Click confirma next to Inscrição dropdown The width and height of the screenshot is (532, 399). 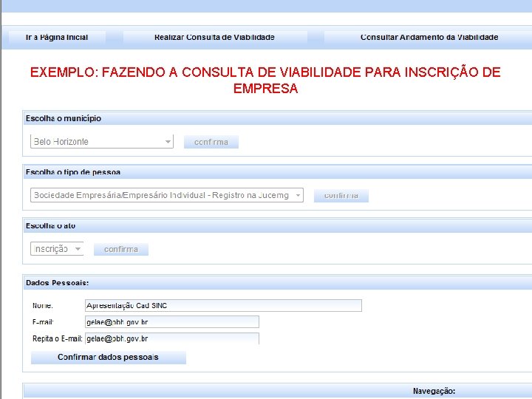tap(121, 250)
